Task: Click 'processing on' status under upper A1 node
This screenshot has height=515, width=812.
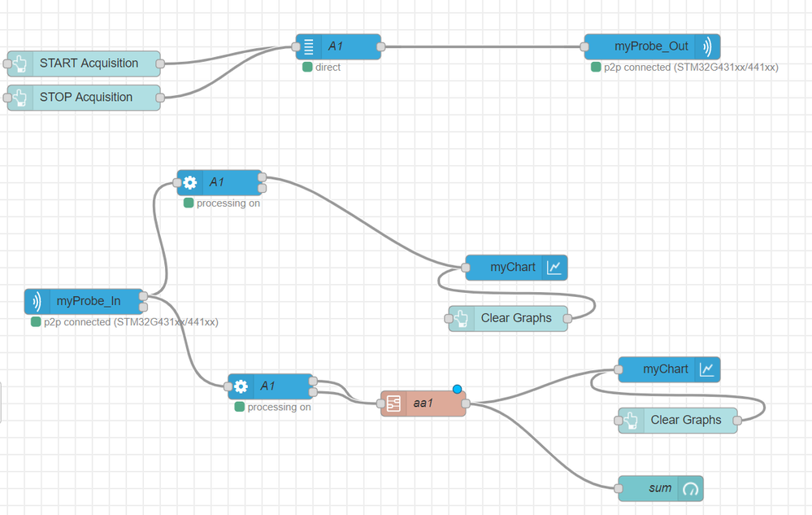Action: [x=228, y=203]
